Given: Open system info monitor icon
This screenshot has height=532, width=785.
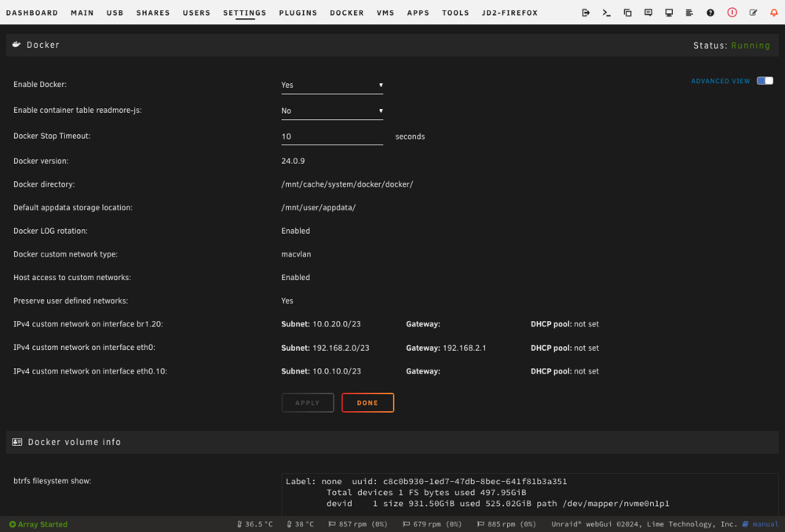Looking at the screenshot, I should [669, 13].
